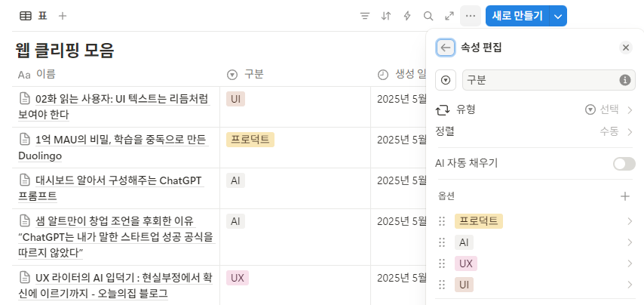This screenshot has height=305, width=644.
Task: Click the filter icon in toolbar
Action: click(364, 16)
